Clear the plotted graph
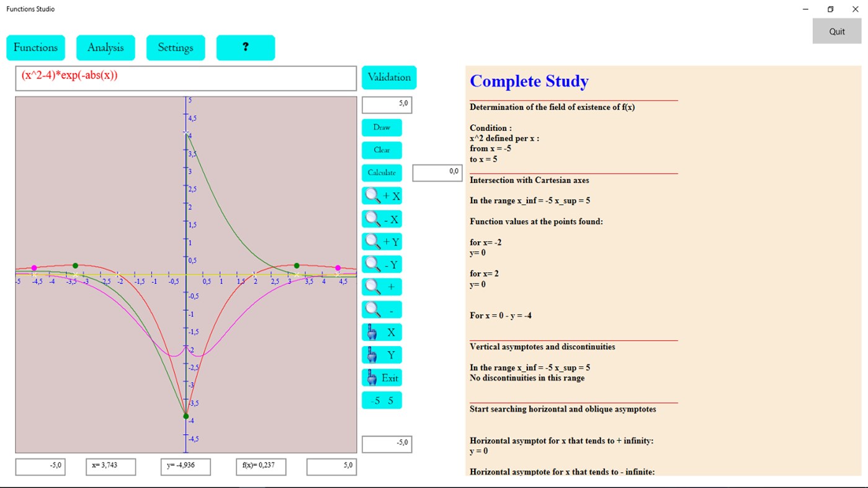 tap(381, 150)
